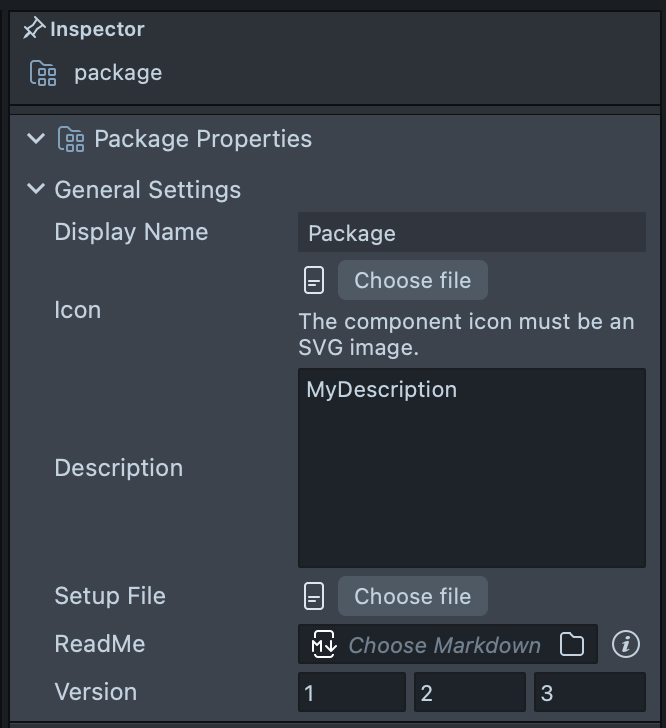Click the Display Name text field
666x728 pixels.
[x=471, y=233]
